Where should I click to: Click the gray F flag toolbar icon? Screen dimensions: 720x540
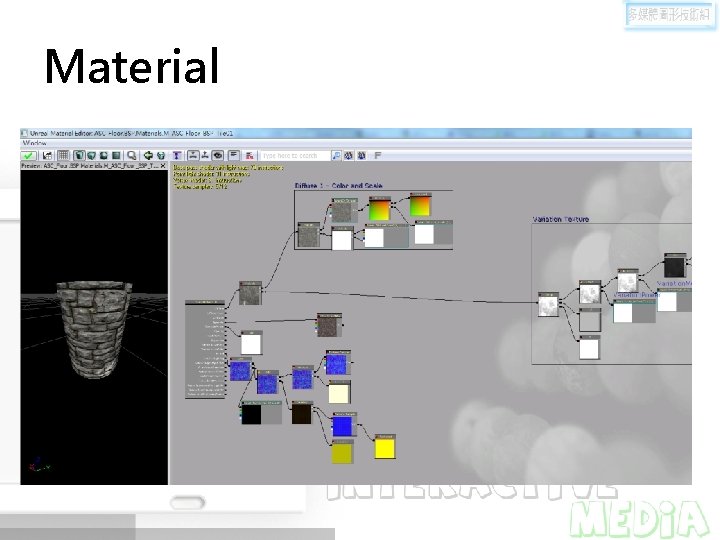coord(377,156)
